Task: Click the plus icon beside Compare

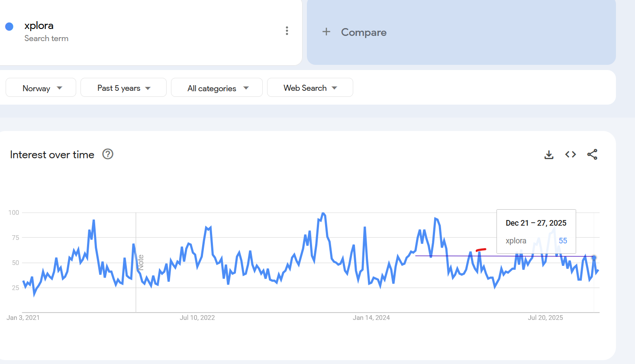Action: coord(326,32)
